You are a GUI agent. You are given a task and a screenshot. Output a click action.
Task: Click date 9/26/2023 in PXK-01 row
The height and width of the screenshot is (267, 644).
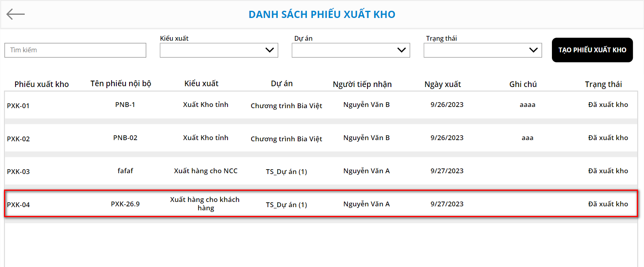447,105
